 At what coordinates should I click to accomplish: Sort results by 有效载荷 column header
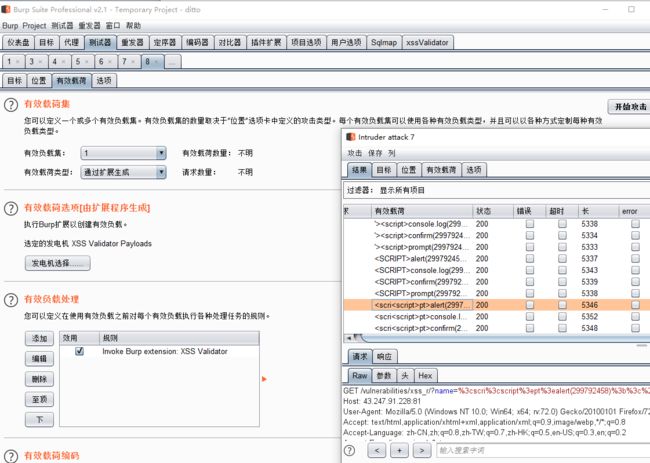tap(422, 211)
